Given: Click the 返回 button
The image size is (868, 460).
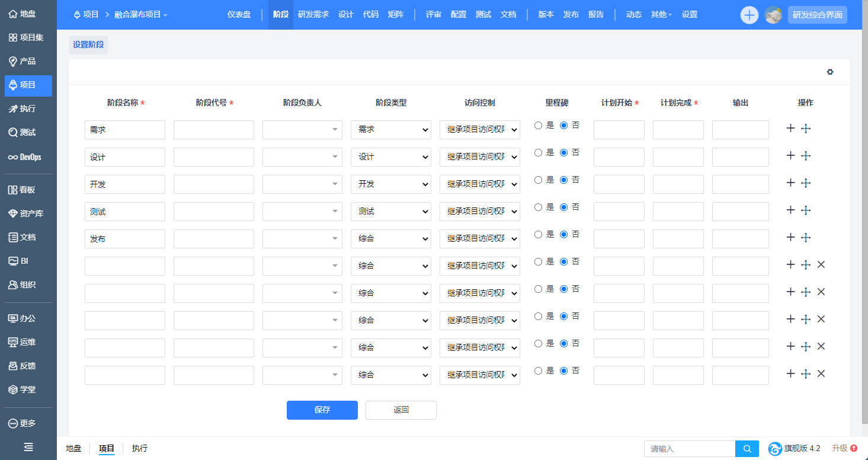Looking at the screenshot, I should tap(401, 410).
